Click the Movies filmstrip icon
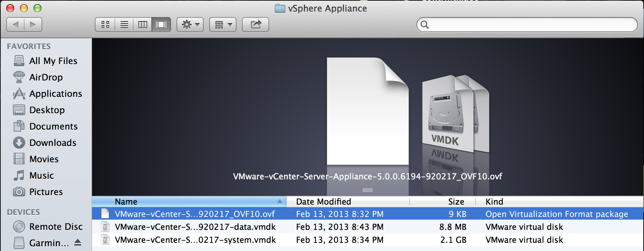This screenshot has height=251, width=644. tap(19, 159)
